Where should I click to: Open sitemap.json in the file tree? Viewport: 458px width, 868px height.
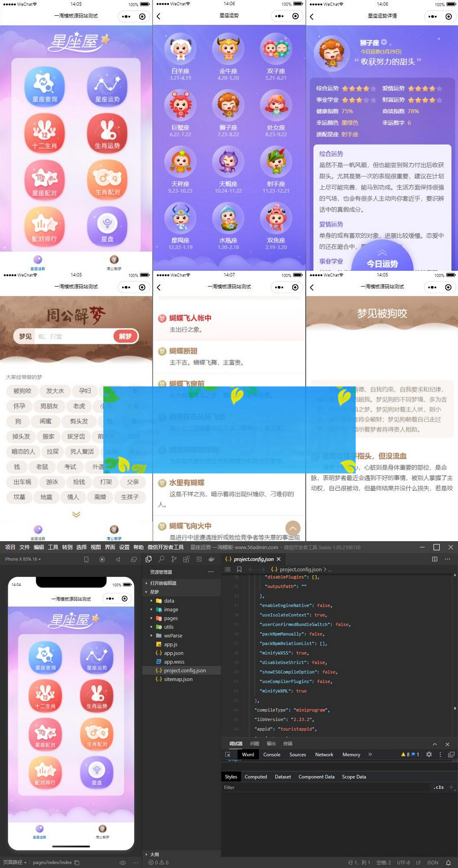click(178, 679)
